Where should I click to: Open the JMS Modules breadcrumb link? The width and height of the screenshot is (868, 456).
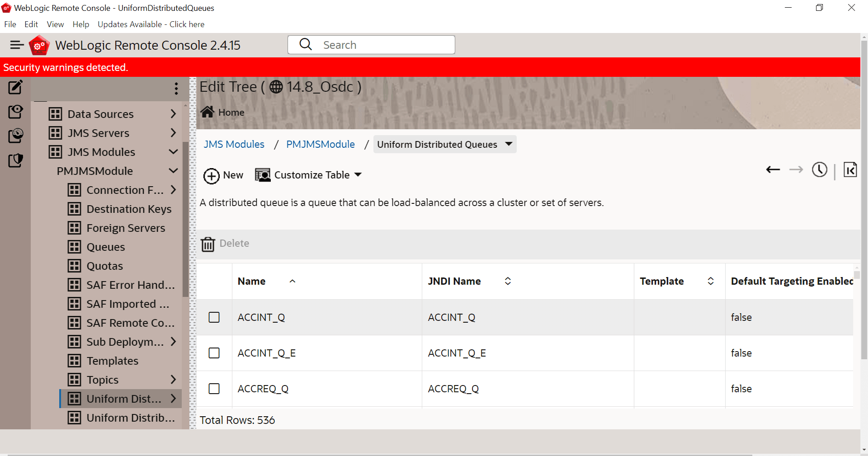[234, 144]
